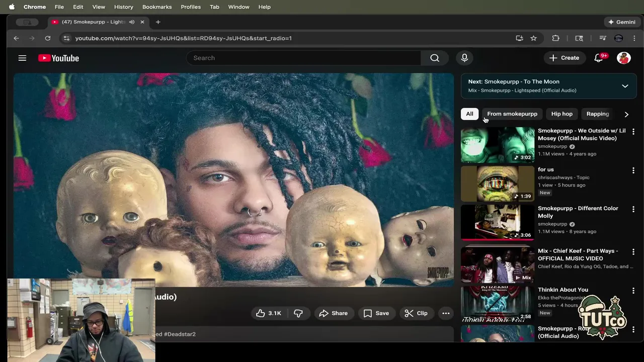The image size is (644, 362).
Task: Dislike the video
Action: [x=298, y=313]
